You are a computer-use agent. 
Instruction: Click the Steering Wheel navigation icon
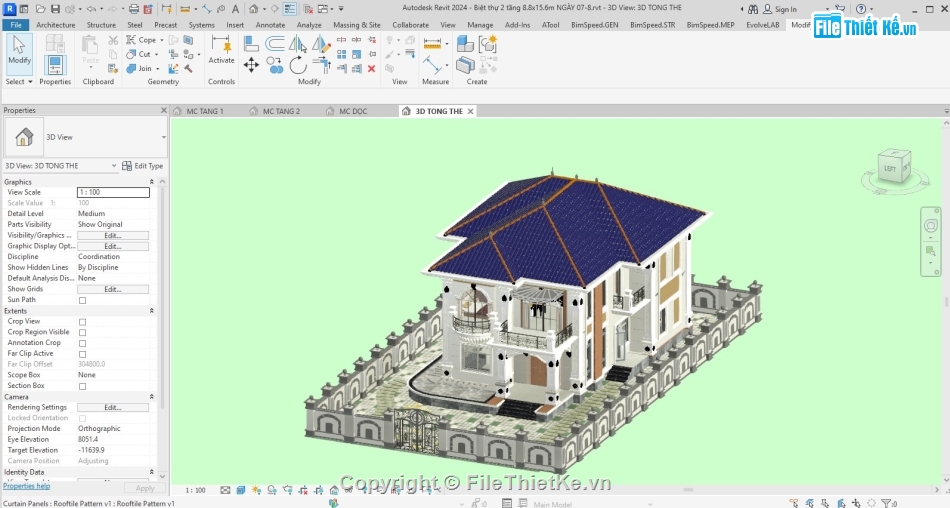(931, 226)
